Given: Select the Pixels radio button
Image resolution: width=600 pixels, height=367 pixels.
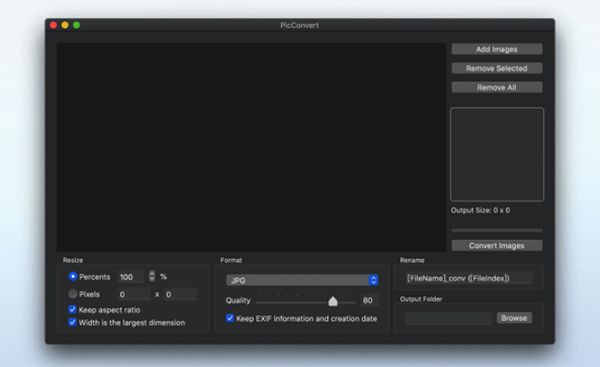Looking at the screenshot, I should click(73, 294).
